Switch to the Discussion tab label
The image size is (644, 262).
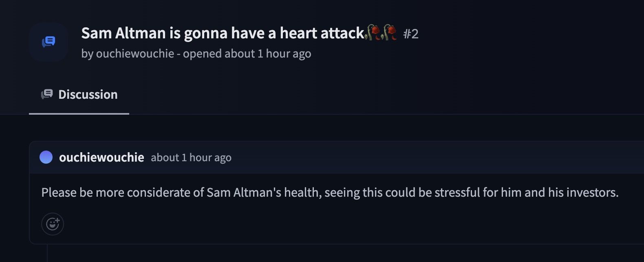88,95
